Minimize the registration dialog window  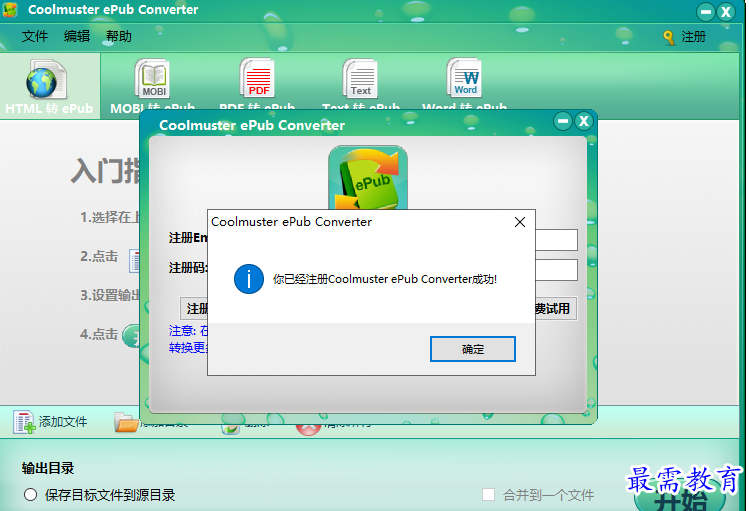coord(563,121)
